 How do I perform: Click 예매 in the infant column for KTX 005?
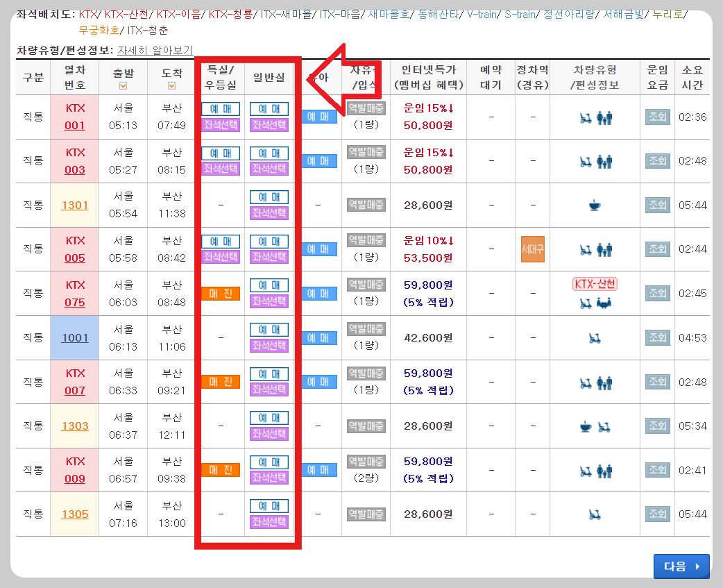tap(318, 248)
